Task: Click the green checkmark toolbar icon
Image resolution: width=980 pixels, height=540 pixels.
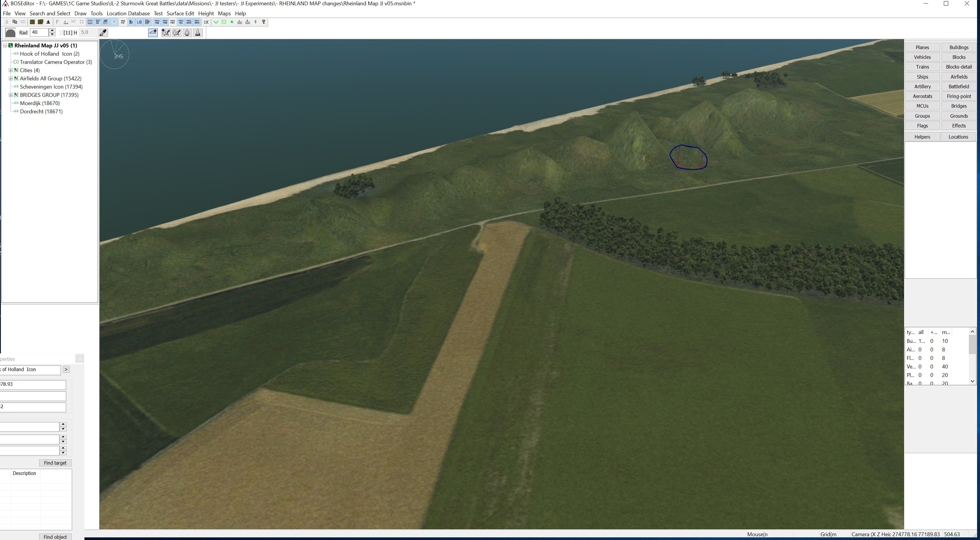Action: tap(216, 22)
